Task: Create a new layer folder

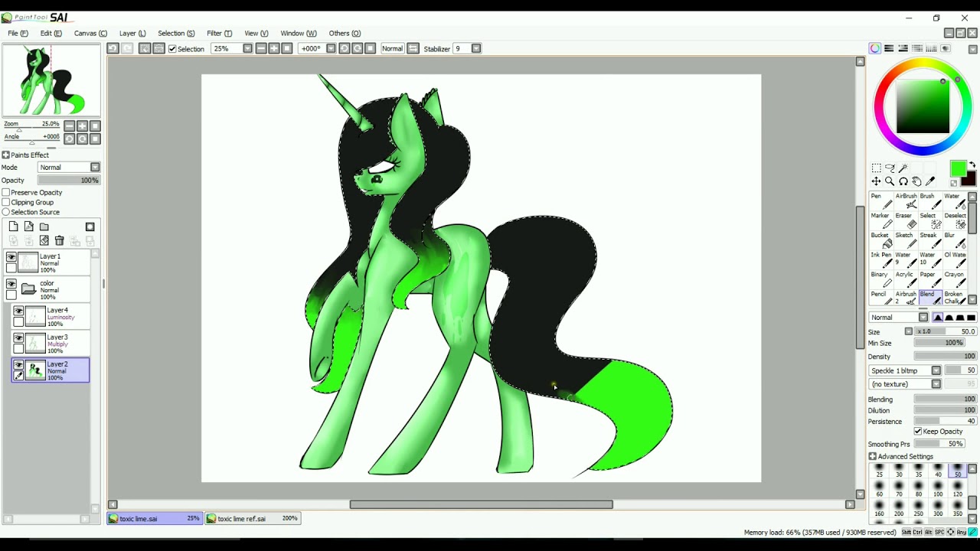Action: tap(44, 227)
